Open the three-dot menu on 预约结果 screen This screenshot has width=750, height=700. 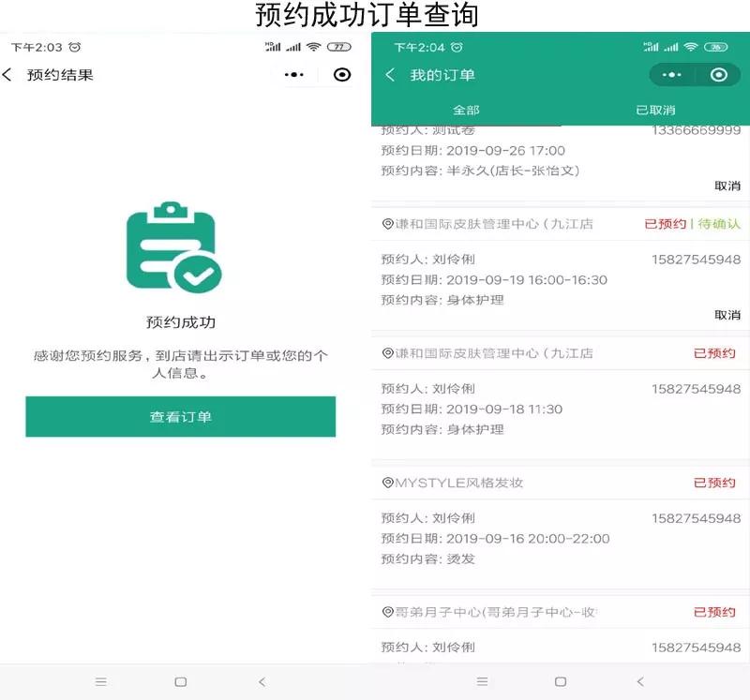point(293,75)
